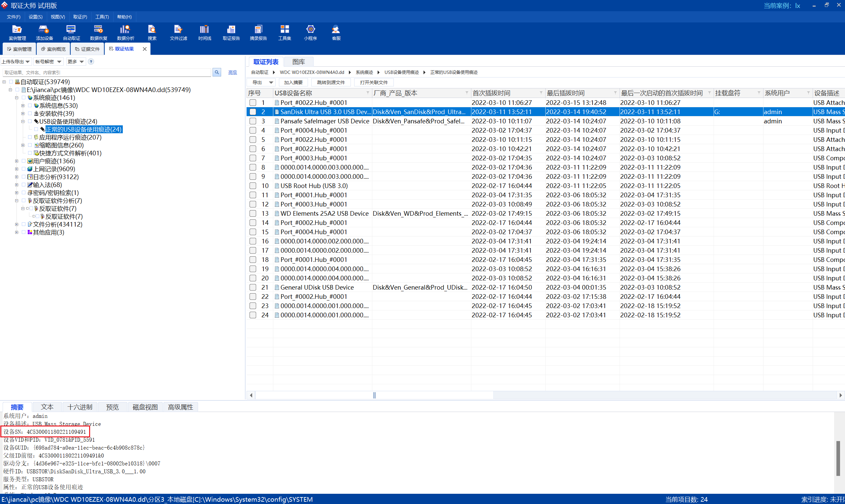
Task: Open the 小程序 toolbar icon
Action: tap(310, 33)
